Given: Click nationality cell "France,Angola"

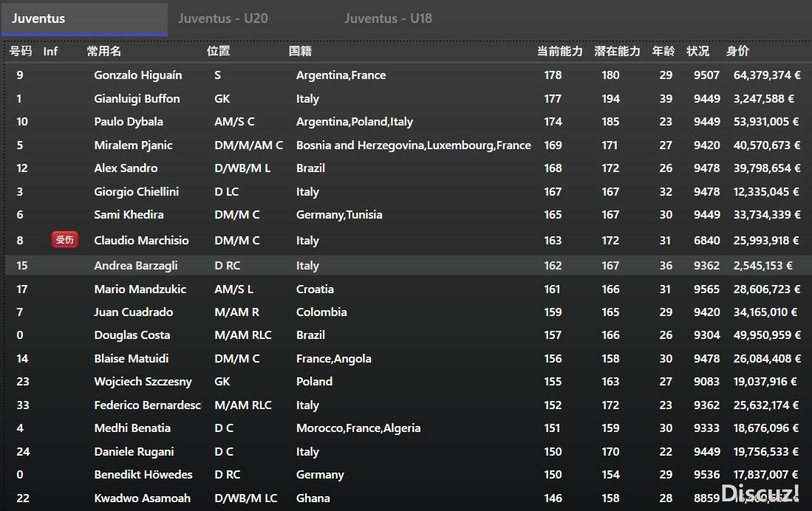Looking at the screenshot, I should coord(333,358).
